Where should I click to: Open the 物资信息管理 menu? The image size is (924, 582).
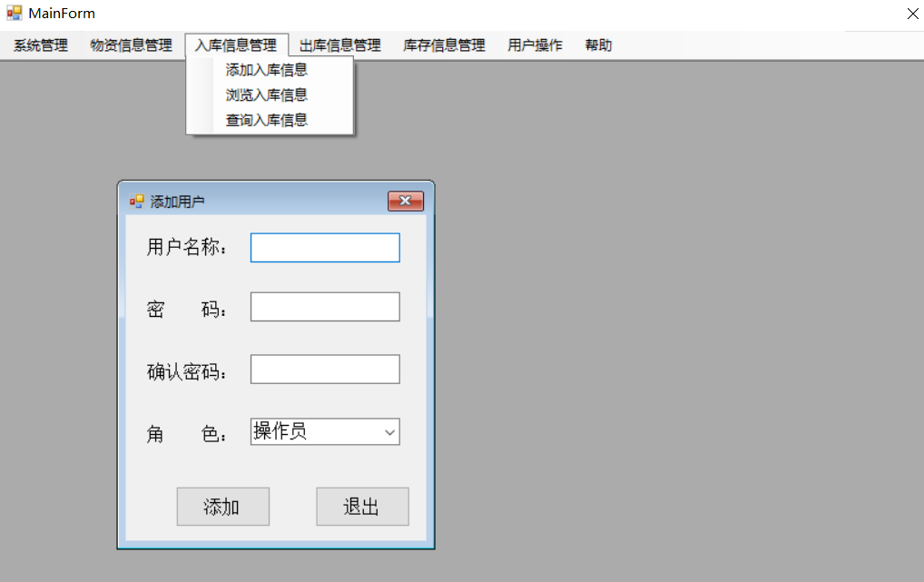[131, 44]
